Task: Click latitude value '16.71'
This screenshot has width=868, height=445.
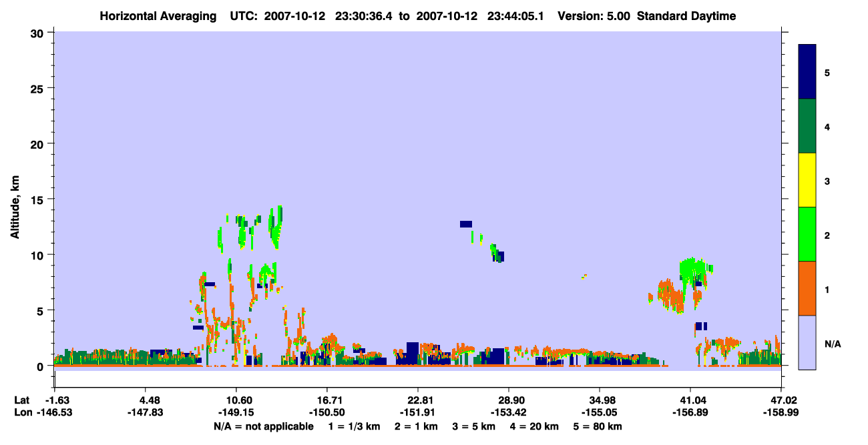Action: [327, 400]
